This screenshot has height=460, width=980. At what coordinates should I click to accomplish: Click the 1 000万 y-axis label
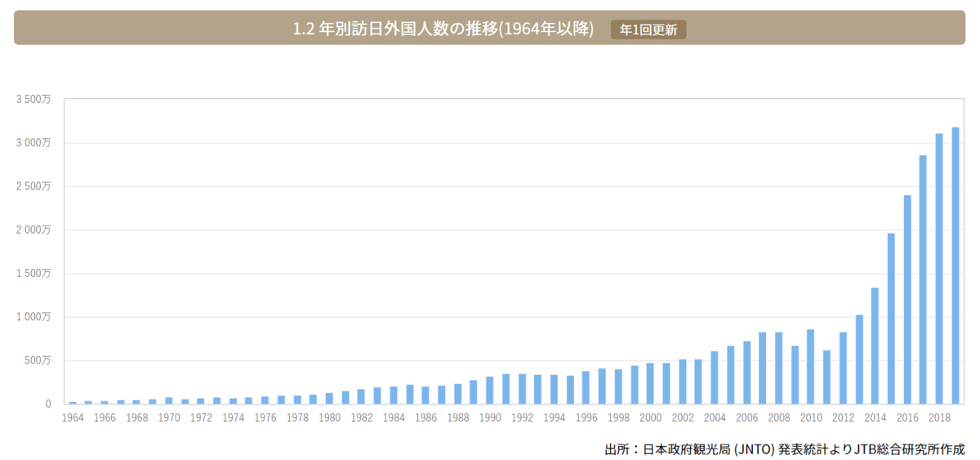click(33, 317)
